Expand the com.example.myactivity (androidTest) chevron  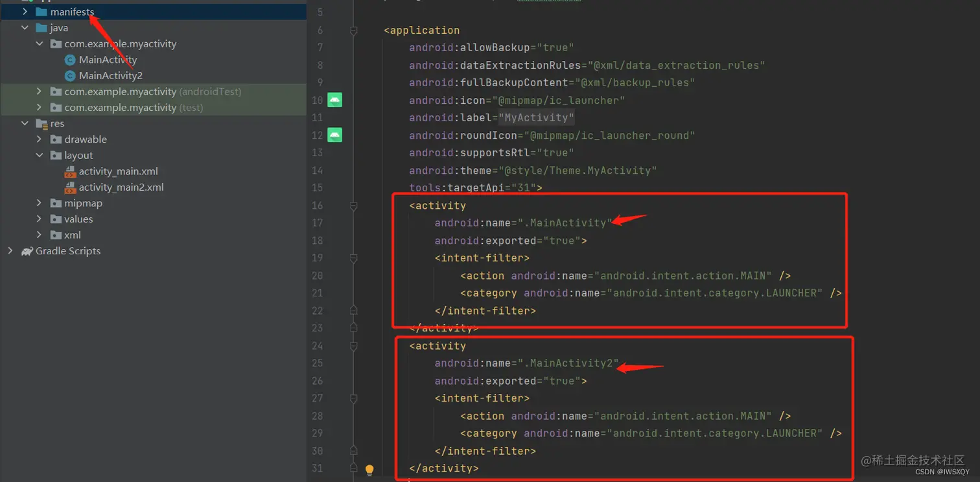point(40,91)
